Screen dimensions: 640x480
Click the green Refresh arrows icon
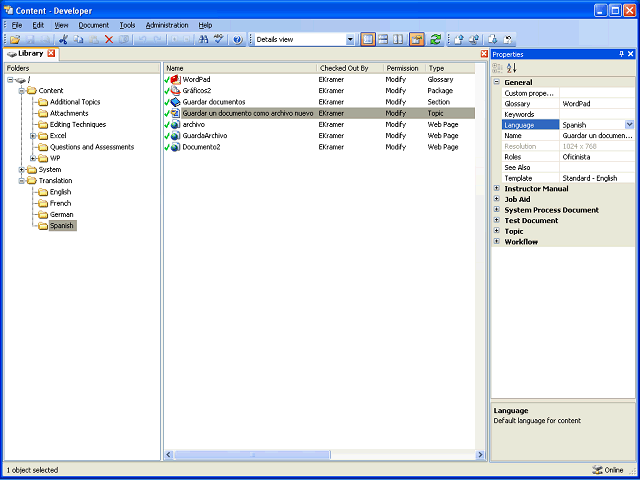(435, 40)
